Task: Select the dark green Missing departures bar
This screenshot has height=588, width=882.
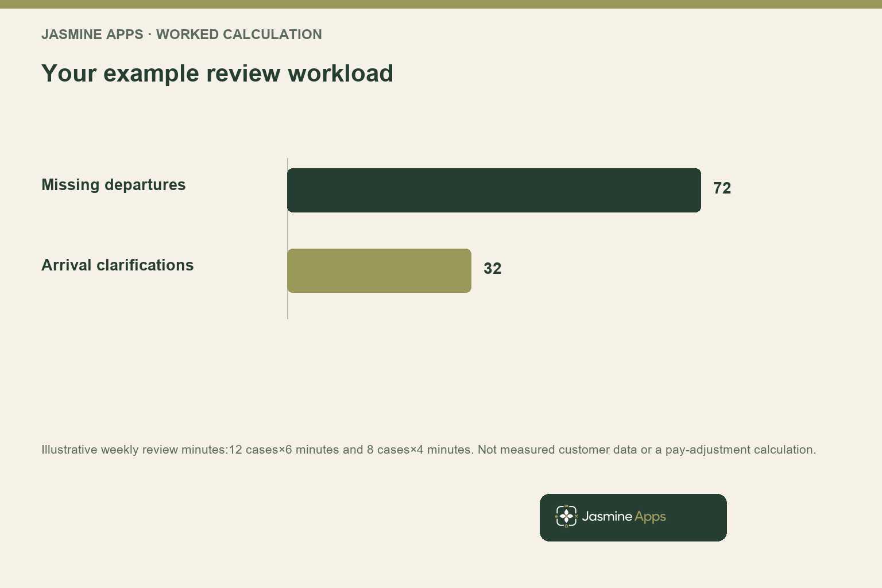Action: [x=494, y=190]
